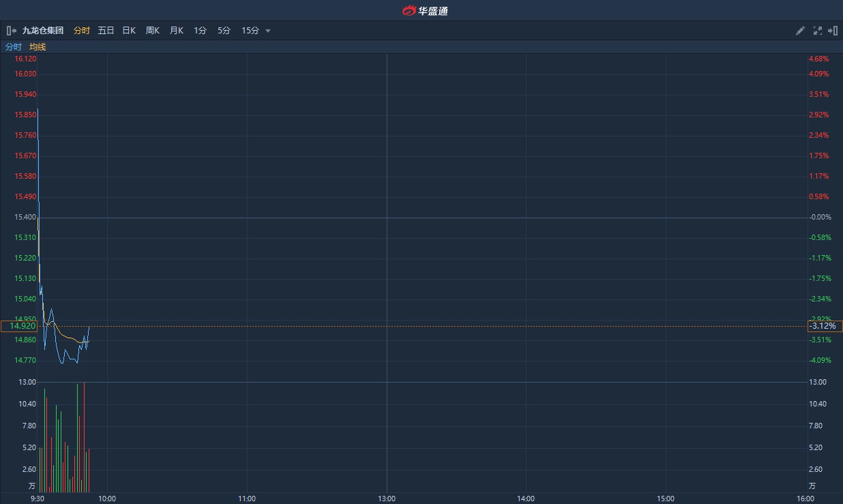
Task: Switch to 五日 five-day chart tab
Action: (106, 31)
